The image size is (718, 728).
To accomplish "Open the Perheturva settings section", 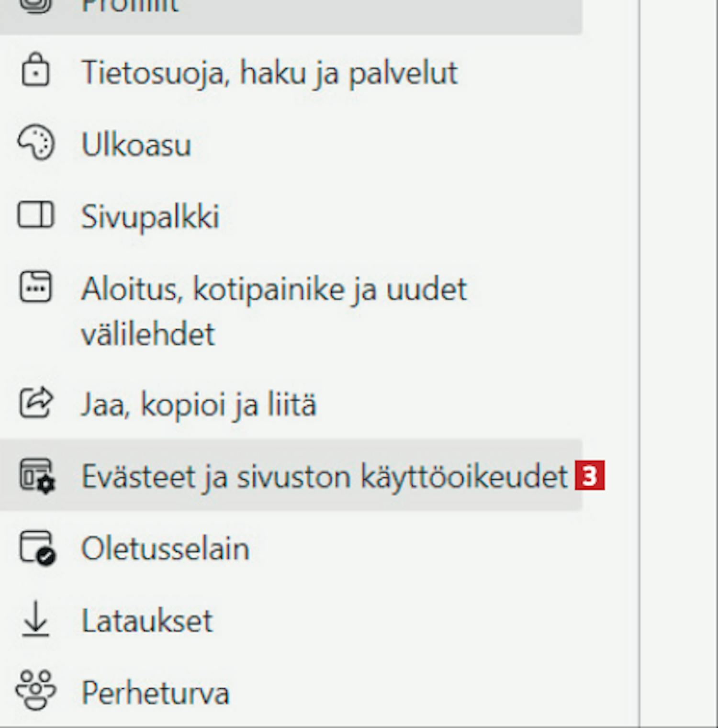I will coord(156,693).
